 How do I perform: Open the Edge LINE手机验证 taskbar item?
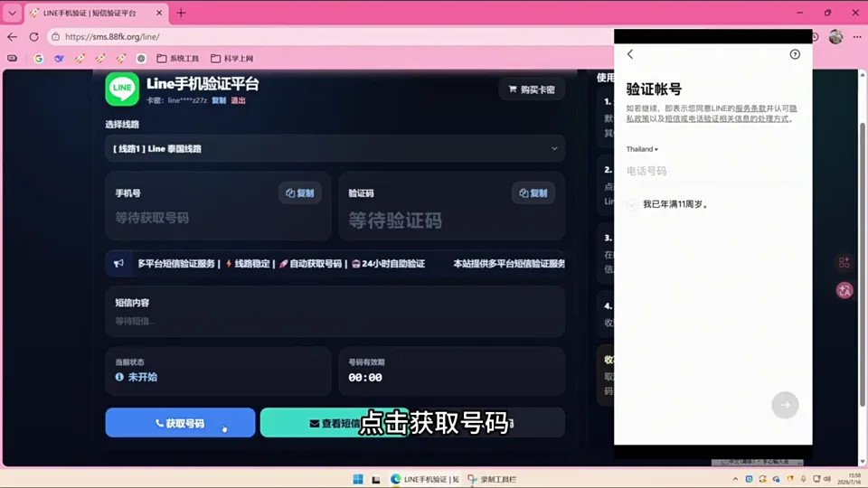(x=425, y=479)
